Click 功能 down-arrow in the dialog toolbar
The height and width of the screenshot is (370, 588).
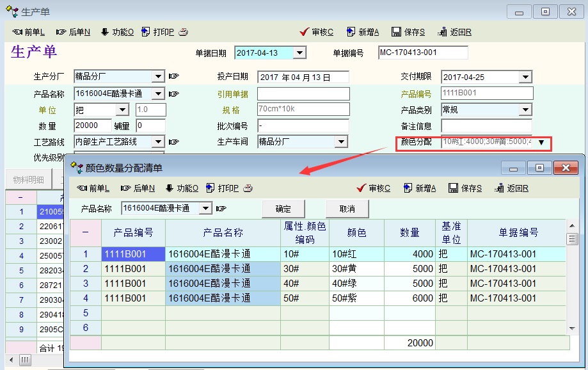(169, 188)
